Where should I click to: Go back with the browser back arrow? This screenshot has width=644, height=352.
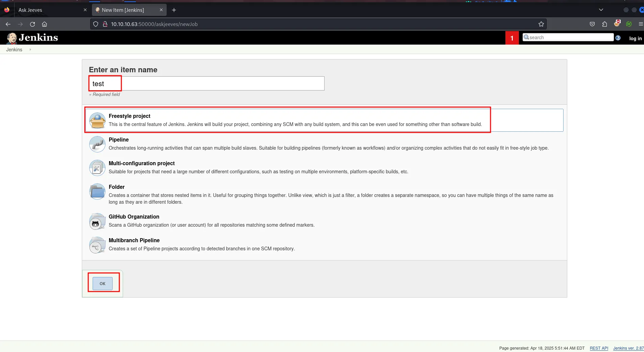[x=8, y=24]
